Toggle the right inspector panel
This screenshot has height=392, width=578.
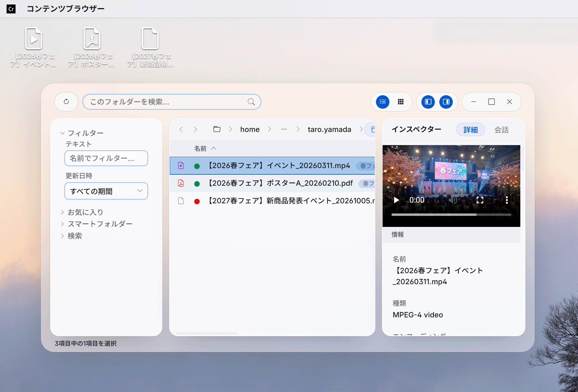[x=446, y=102]
